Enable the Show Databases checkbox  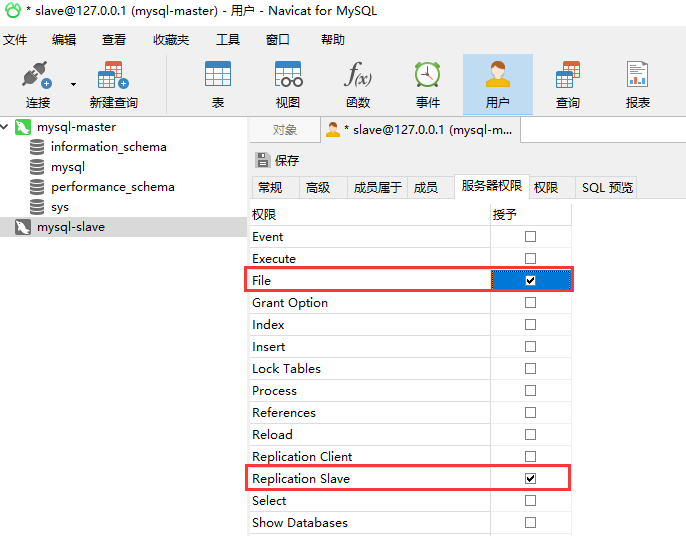click(530, 522)
